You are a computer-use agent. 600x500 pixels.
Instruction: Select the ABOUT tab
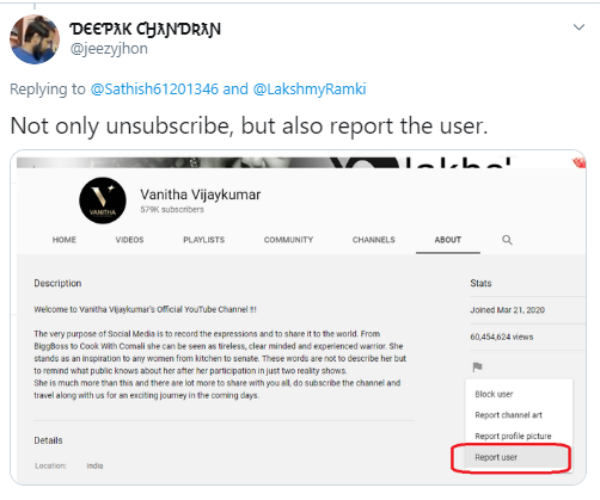(x=448, y=240)
